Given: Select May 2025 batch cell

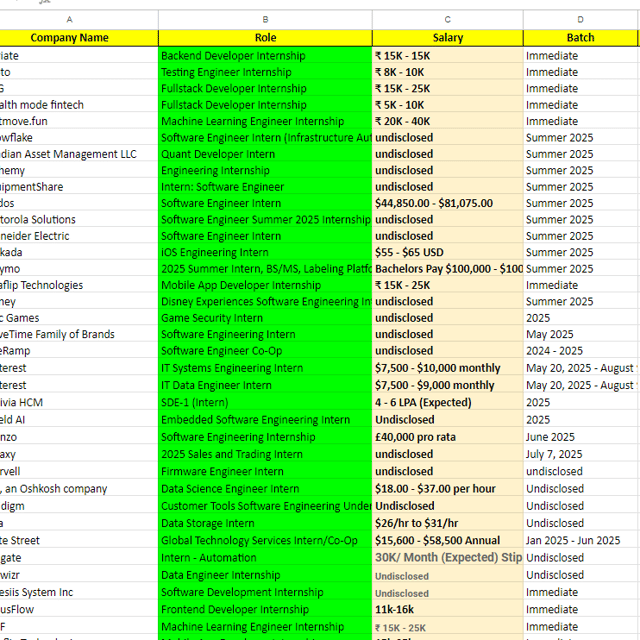Looking at the screenshot, I should (x=580, y=334).
